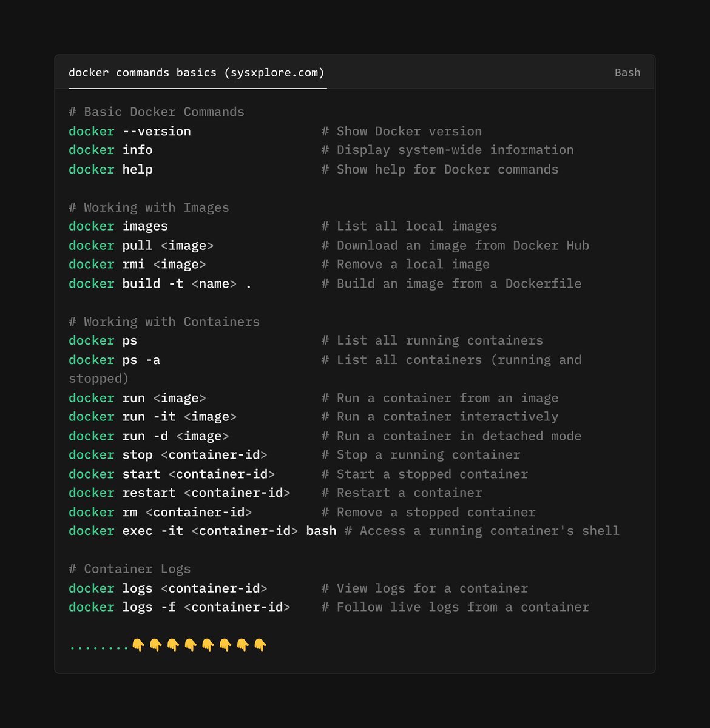Click the 'docker exec -it <container-id> bash' command
Screen dimensions: 710x728
(x=203, y=531)
